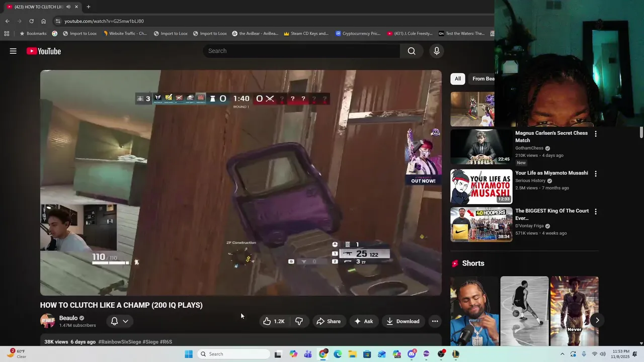
Task: Open the weather widget showing 60°F
Action: pyautogui.click(x=16, y=354)
